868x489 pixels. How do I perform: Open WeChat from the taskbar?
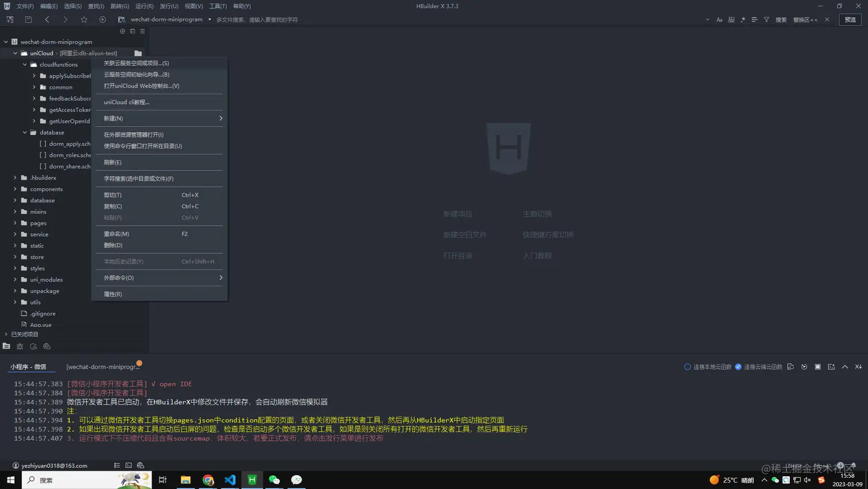coord(274,480)
